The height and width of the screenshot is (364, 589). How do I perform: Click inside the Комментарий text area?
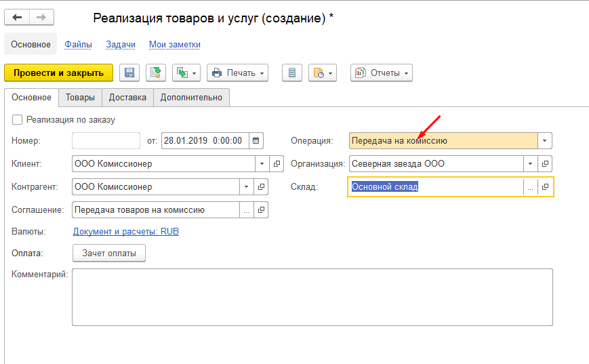312,297
